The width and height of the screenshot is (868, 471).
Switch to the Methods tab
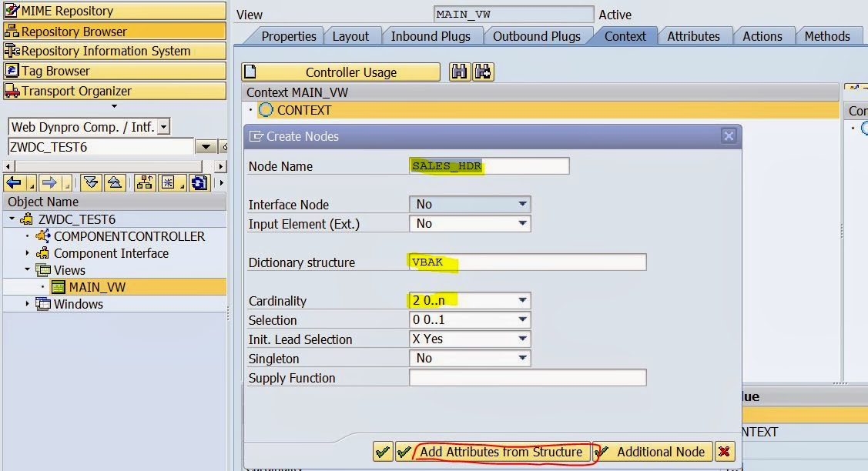(x=827, y=36)
